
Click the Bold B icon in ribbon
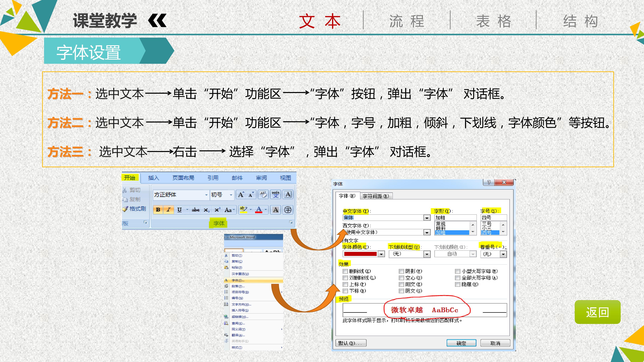[x=158, y=210]
